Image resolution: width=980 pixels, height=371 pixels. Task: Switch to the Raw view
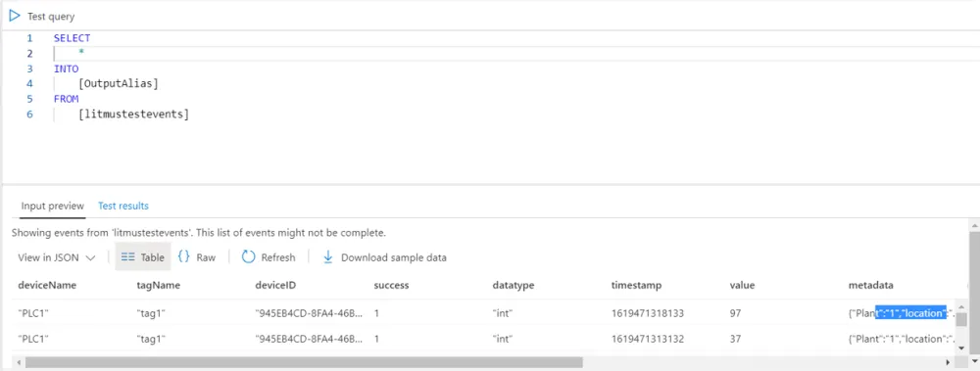[x=197, y=257]
